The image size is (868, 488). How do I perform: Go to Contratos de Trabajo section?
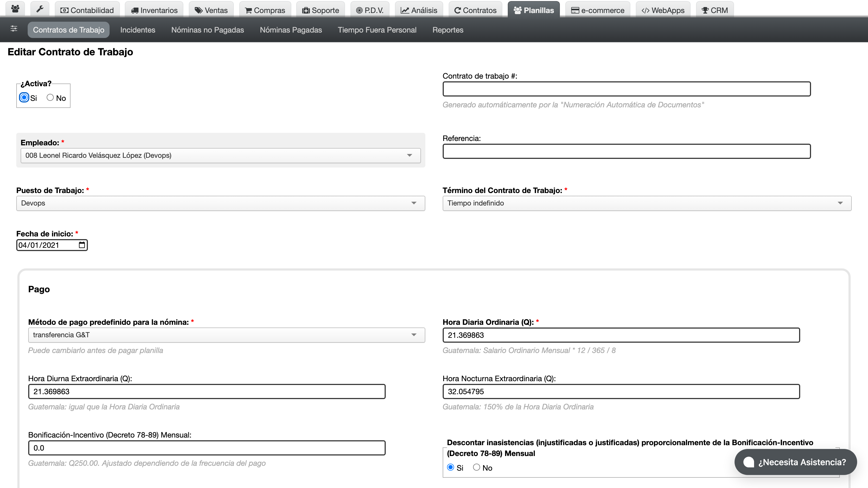tap(68, 30)
